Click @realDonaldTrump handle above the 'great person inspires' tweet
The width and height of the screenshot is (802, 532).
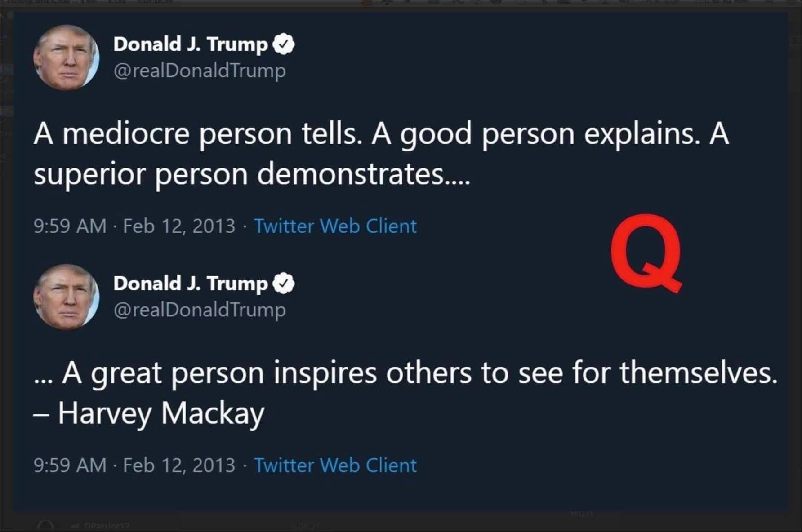pyautogui.click(x=199, y=310)
